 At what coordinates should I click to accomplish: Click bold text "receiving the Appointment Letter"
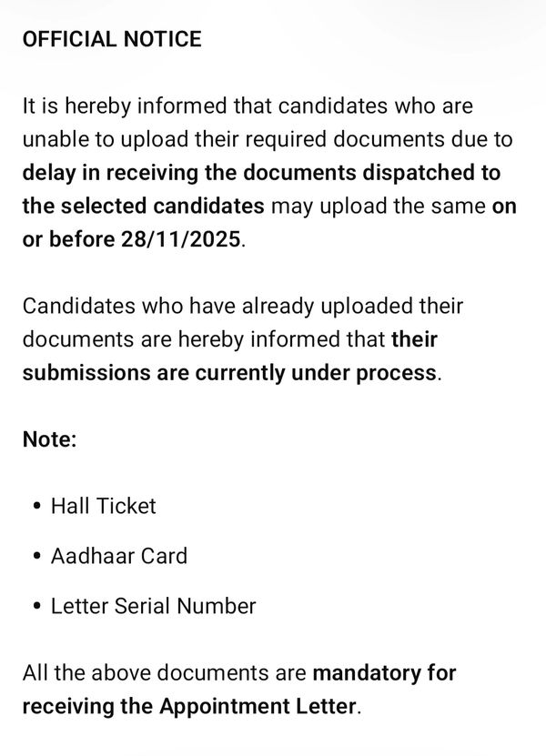click(189, 707)
